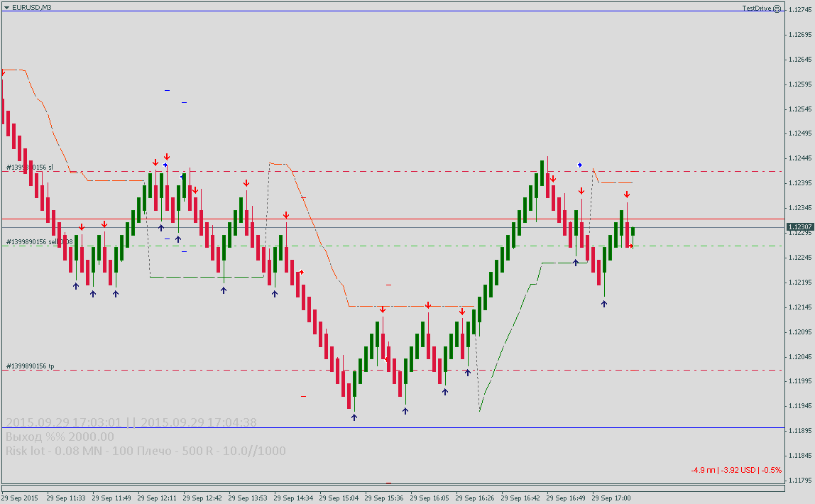This screenshot has width=815, height=504.
Task: Click the 1.11945 price scale label
Action: click(801, 406)
